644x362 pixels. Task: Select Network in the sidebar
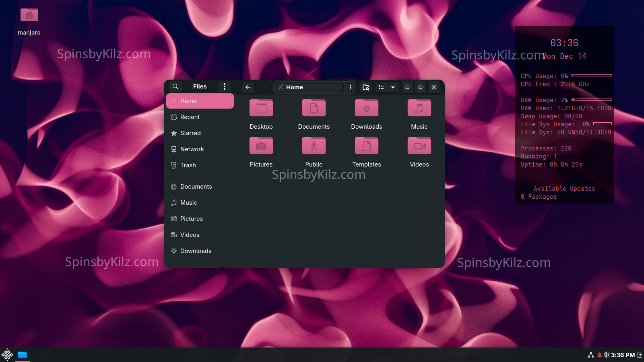pos(192,149)
